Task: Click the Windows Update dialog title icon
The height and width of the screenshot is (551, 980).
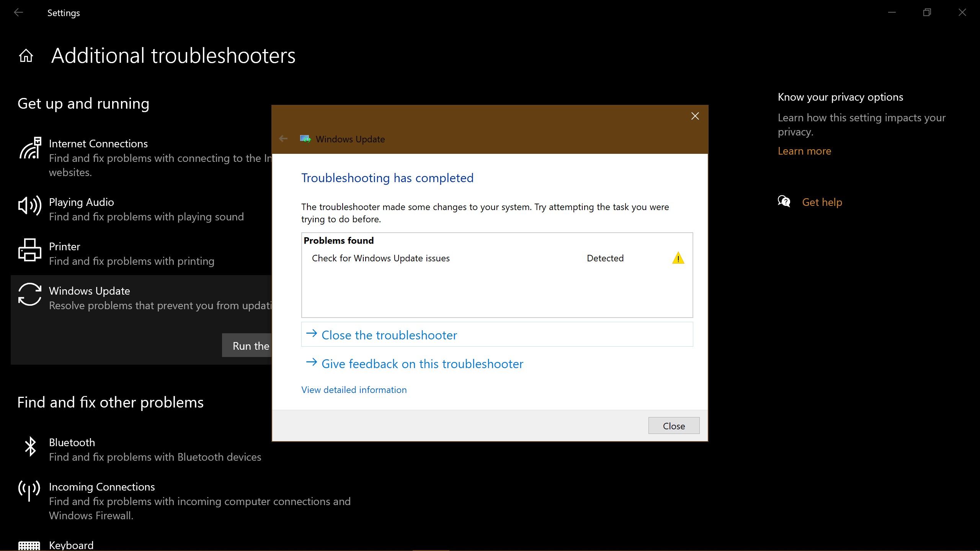Action: click(x=305, y=139)
